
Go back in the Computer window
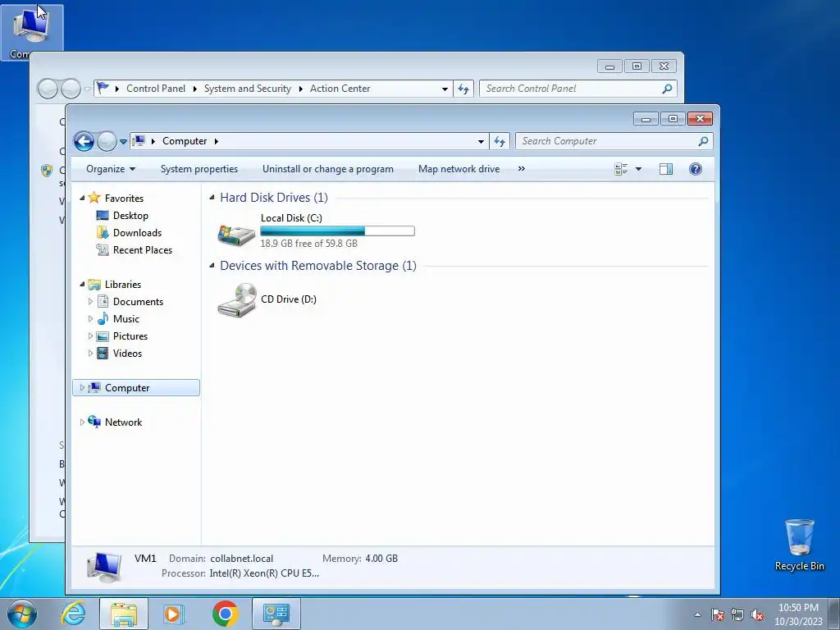pyautogui.click(x=84, y=141)
